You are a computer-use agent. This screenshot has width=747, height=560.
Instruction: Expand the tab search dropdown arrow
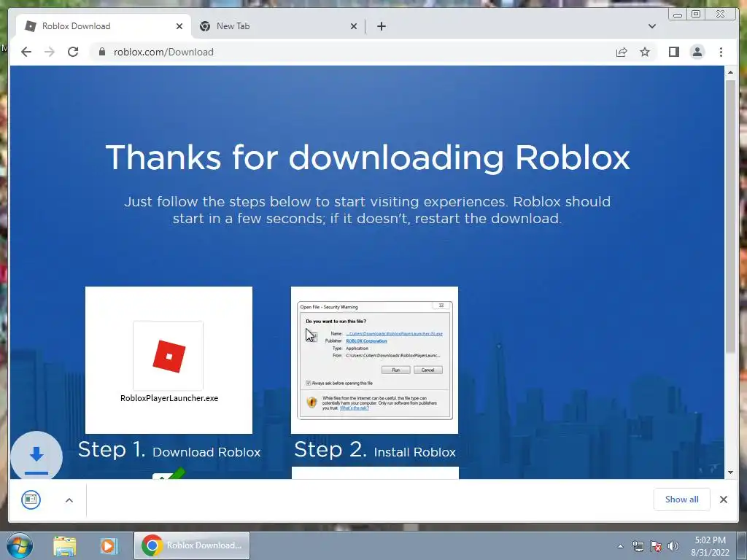(651, 26)
